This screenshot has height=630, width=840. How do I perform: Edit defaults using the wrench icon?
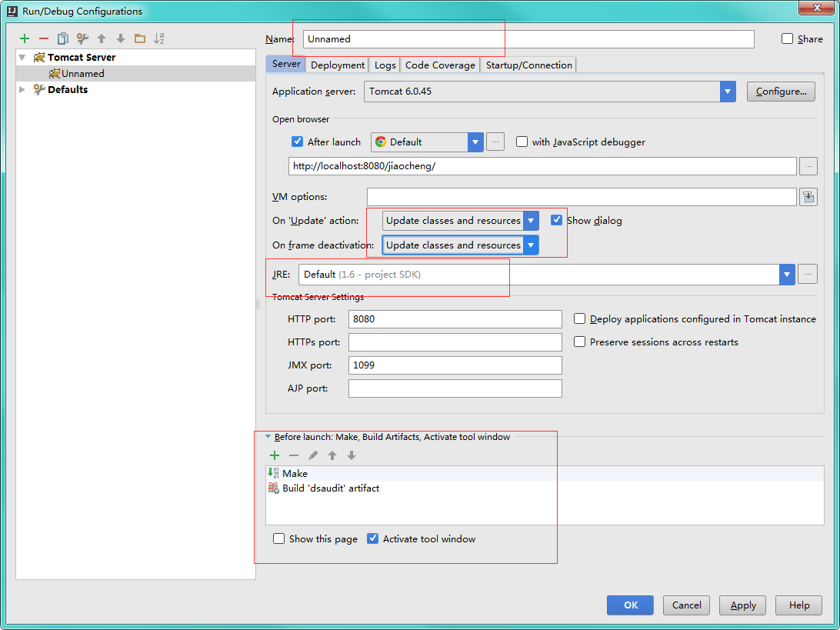(x=82, y=38)
